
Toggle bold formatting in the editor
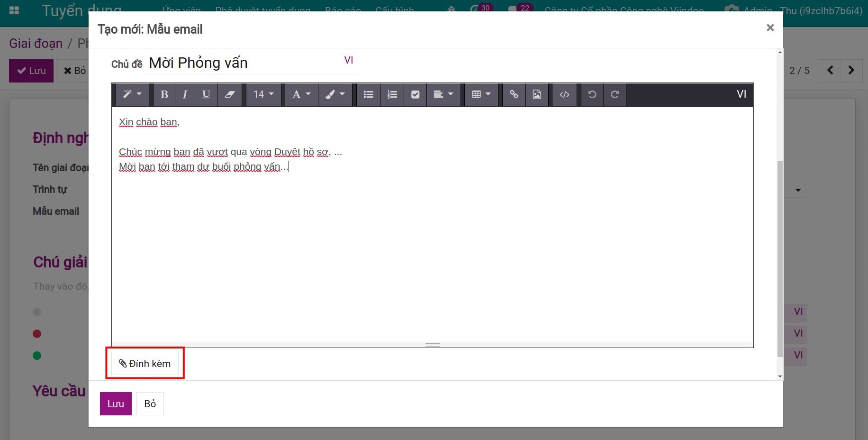click(163, 94)
